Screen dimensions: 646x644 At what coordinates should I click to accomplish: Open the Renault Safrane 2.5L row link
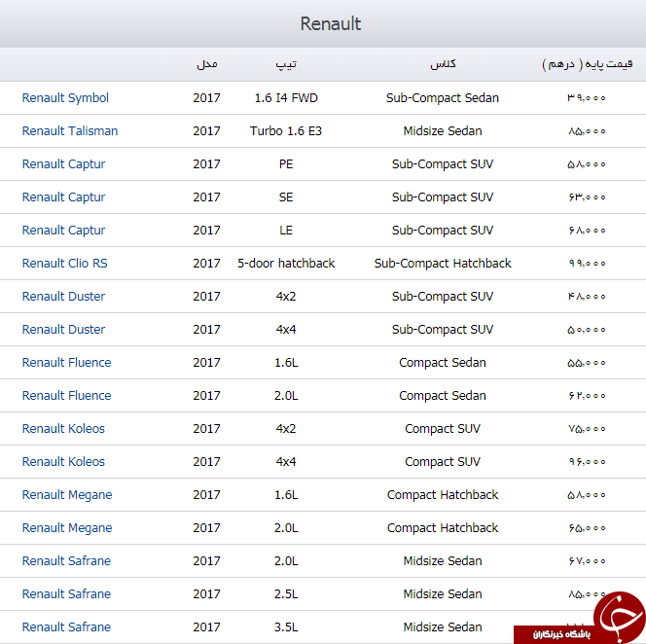66,593
